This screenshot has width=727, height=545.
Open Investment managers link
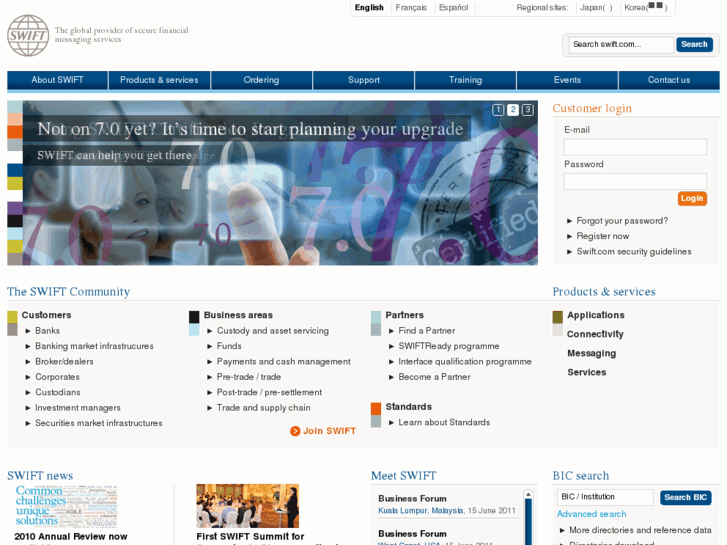coord(77,408)
